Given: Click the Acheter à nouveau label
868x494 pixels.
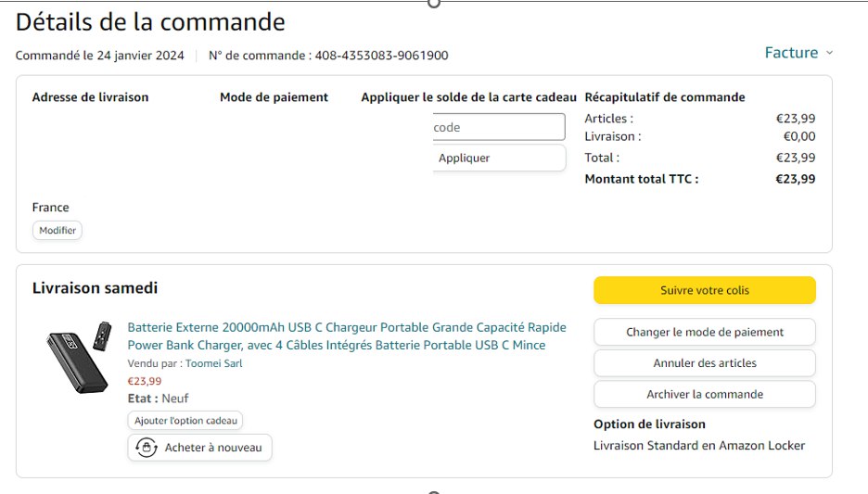Looking at the screenshot, I should tap(213, 448).
